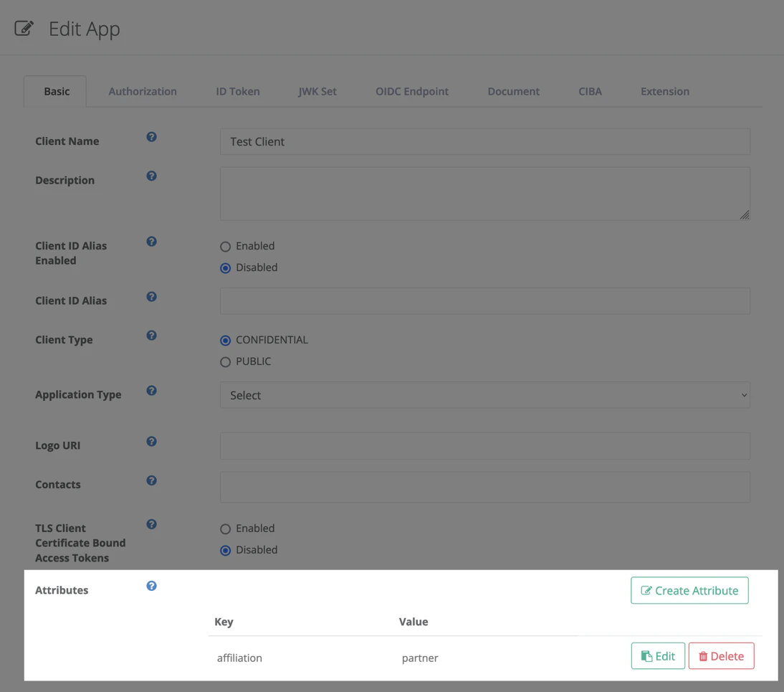Click the Client Name help icon
Viewport: 784px width, 692px height.
(151, 136)
